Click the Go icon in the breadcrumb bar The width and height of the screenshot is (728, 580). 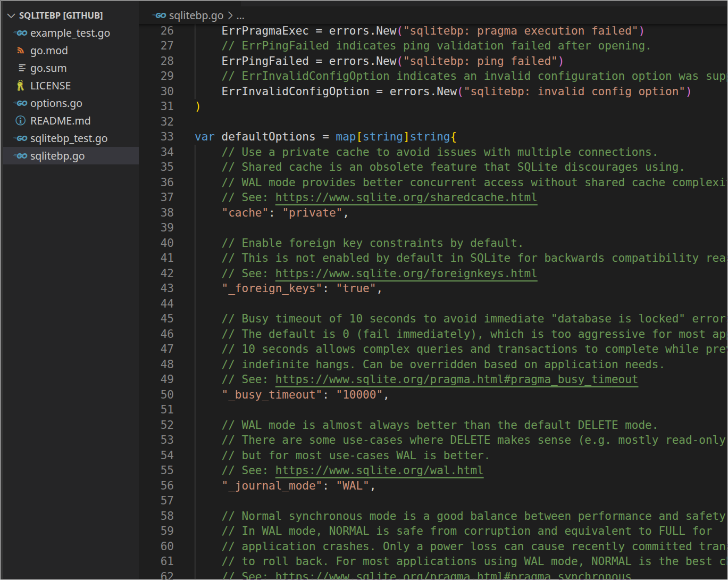(160, 15)
